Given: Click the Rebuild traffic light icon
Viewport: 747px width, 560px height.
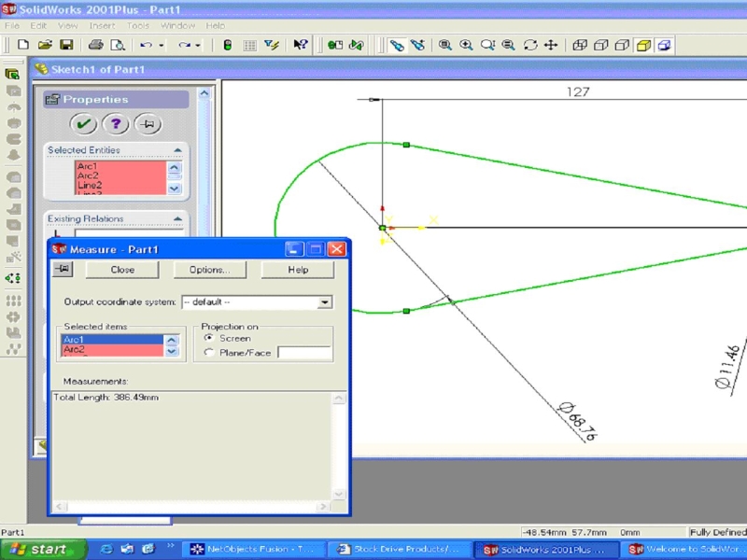Looking at the screenshot, I should point(228,45).
